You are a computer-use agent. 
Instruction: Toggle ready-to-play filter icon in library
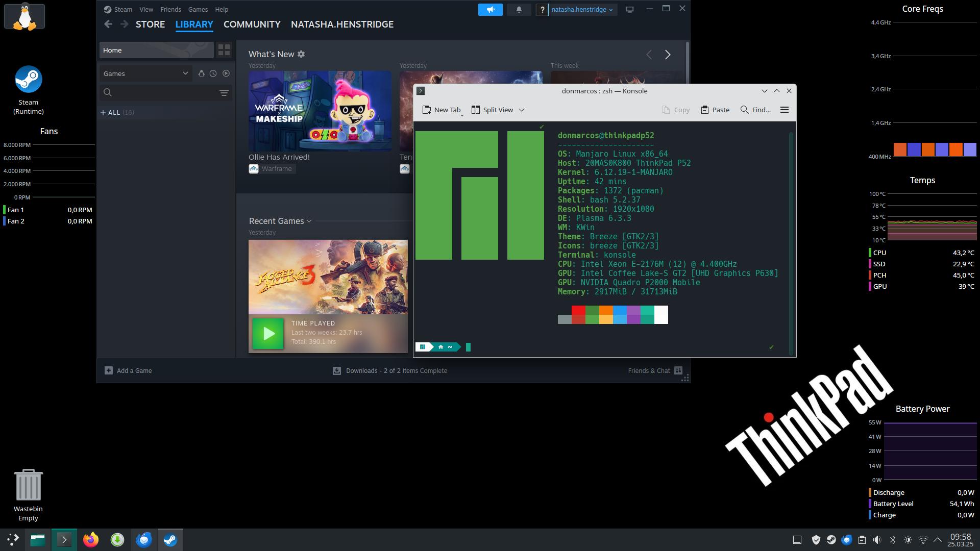226,73
